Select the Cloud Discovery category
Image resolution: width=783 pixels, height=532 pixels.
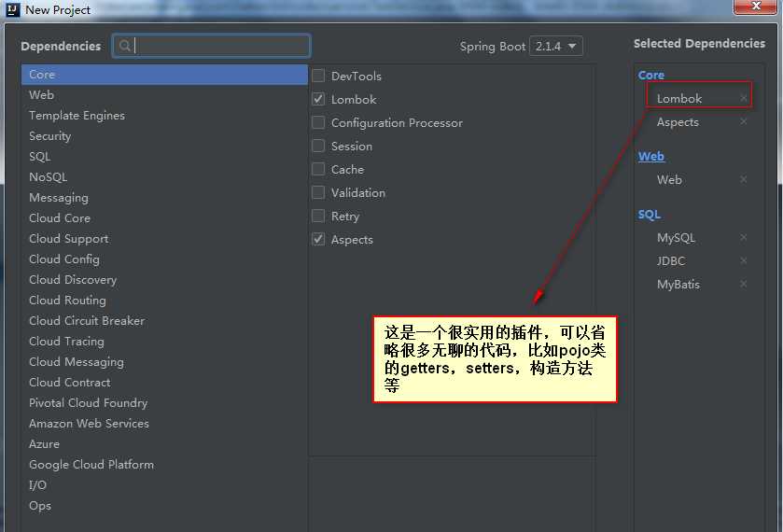pyautogui.click(x=164, y=279)
